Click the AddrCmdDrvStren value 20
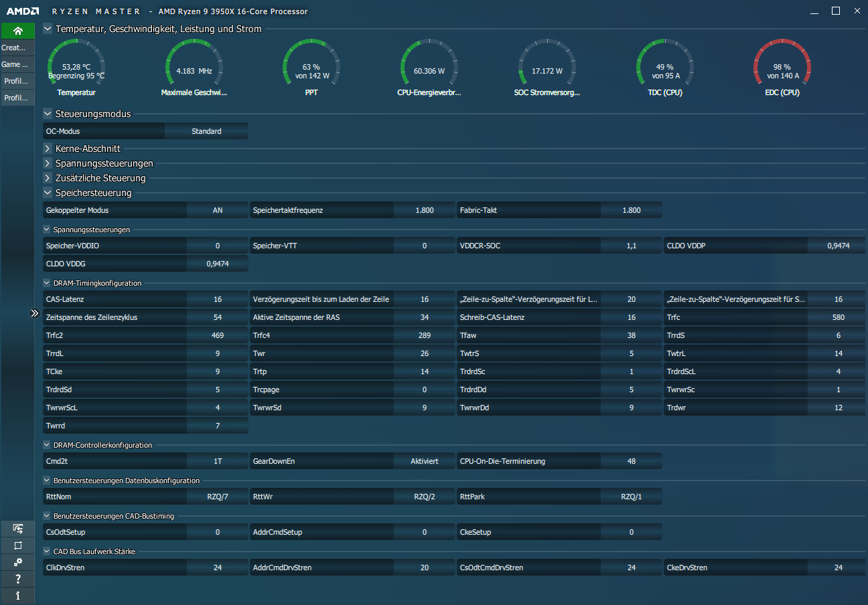This screenshot has height=605, width=868. click(425, 568)
